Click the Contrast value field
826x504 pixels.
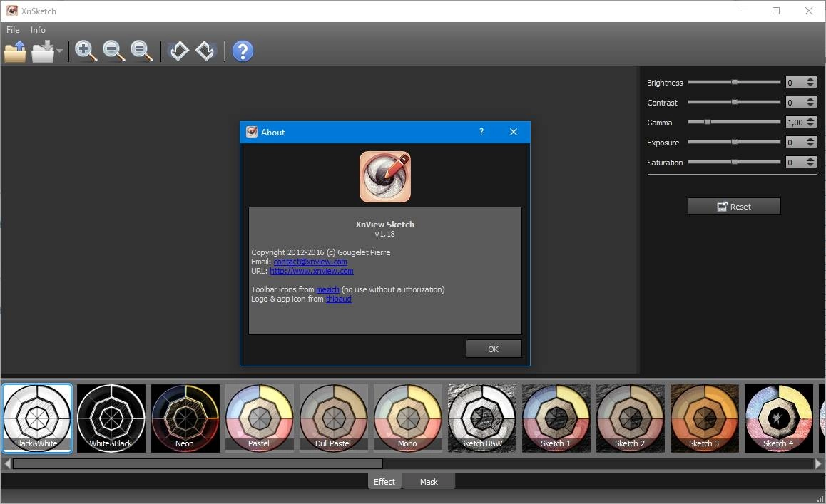click(795, 102)
